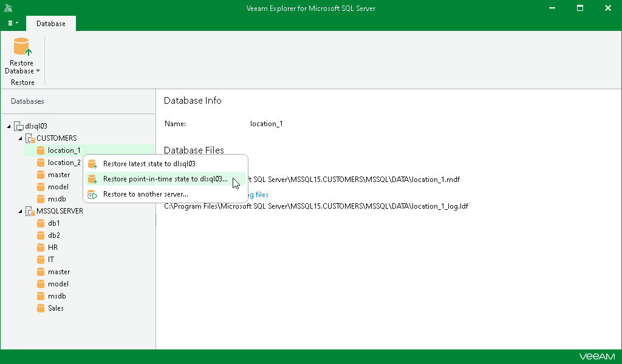
Task: Select the CUSTOMERS instance label
Action: tap(56, 138)
